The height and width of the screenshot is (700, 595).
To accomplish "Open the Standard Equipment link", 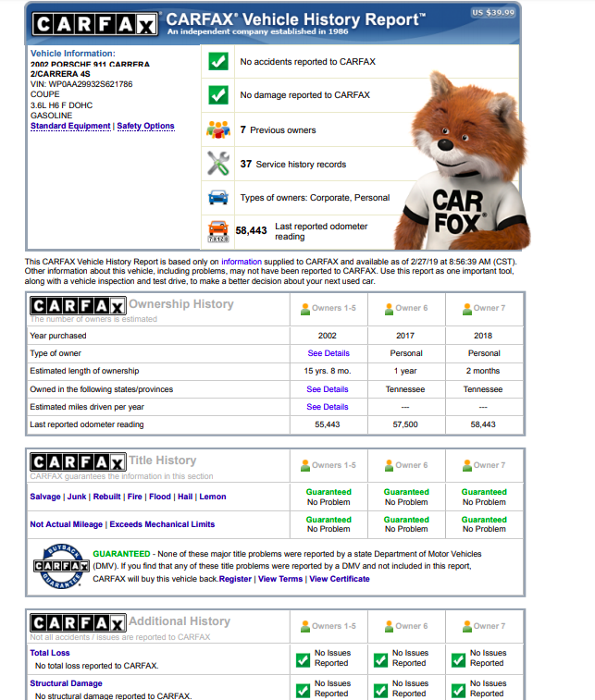I will pyautogui.click(x=70, y=126).
